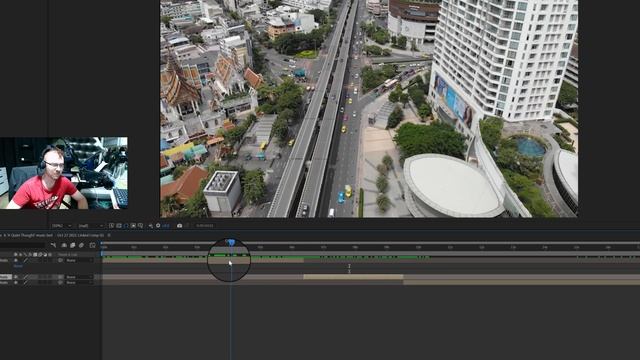Open the highlighted middle layer's parent 'None' dropdown
Image resolution: width=640 pixels, height=360 pixels.
(x=80, y=277)
